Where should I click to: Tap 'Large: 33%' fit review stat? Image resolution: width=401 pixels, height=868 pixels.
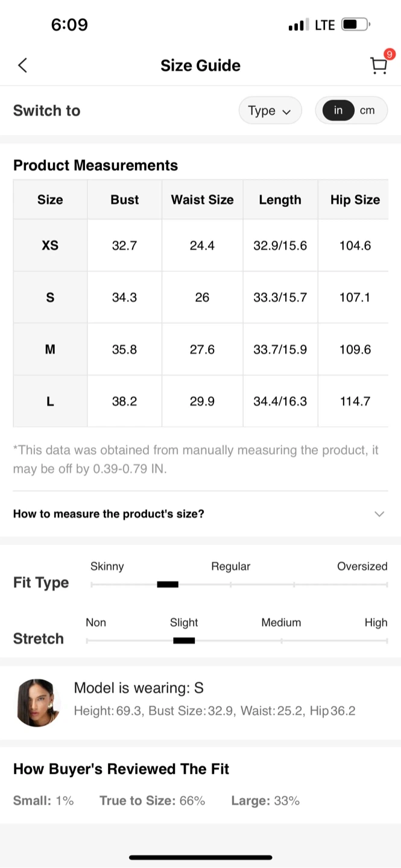265,800
